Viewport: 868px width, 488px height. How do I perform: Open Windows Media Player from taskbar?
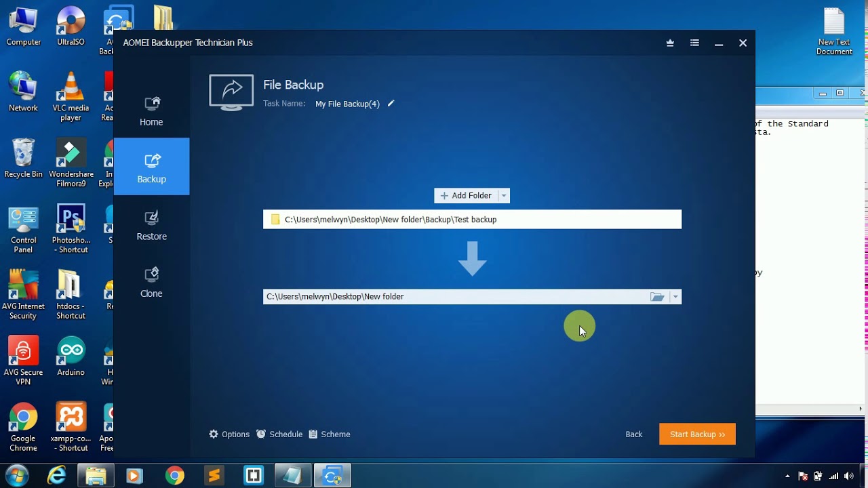134,476
